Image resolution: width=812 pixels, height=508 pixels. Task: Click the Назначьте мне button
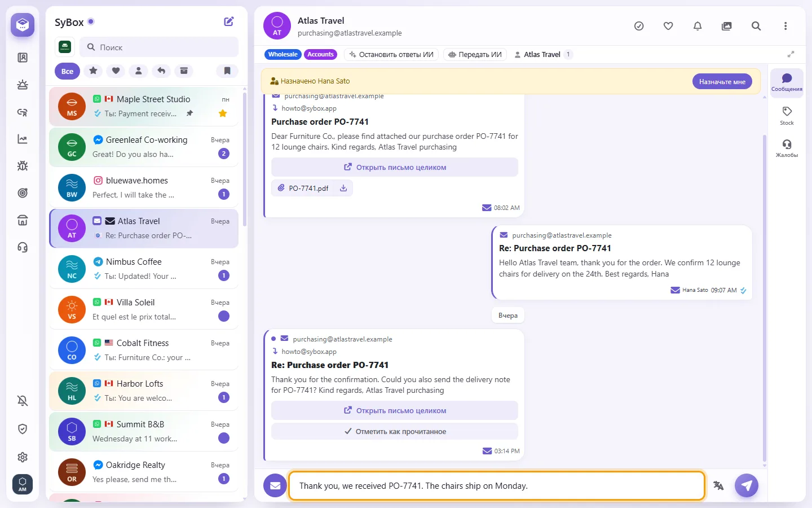point(722,81)
